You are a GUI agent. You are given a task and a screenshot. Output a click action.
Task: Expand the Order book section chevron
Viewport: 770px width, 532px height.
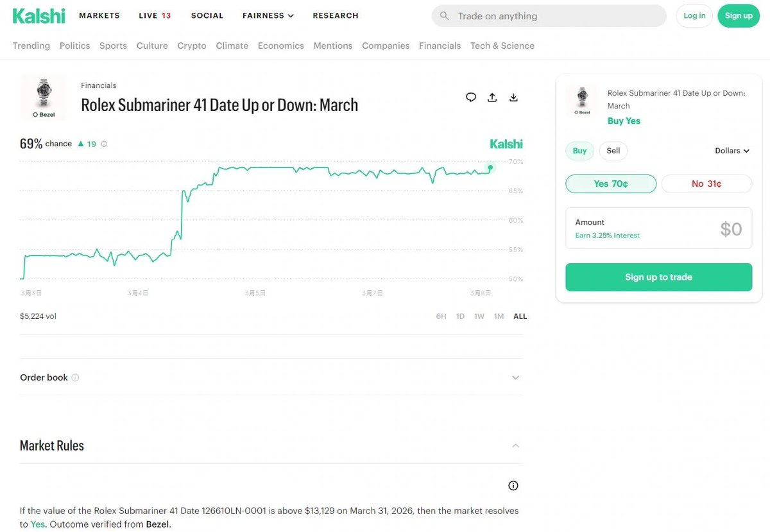[515, 377]
